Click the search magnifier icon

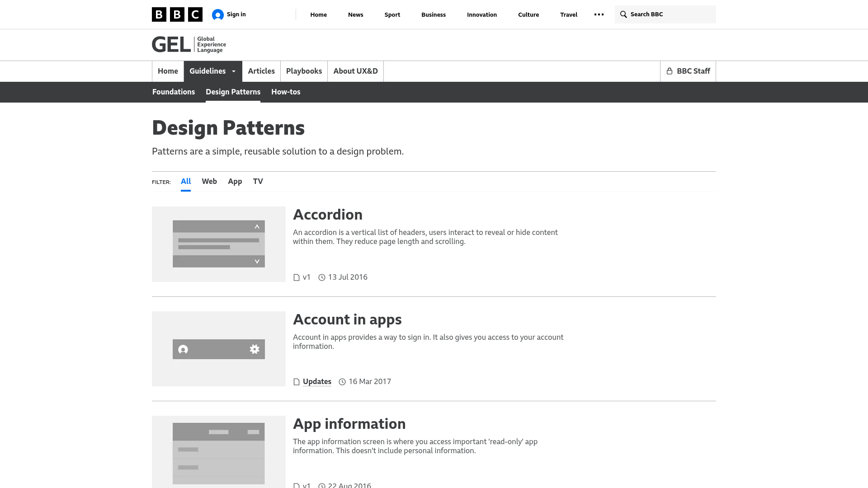click(623, 14)
